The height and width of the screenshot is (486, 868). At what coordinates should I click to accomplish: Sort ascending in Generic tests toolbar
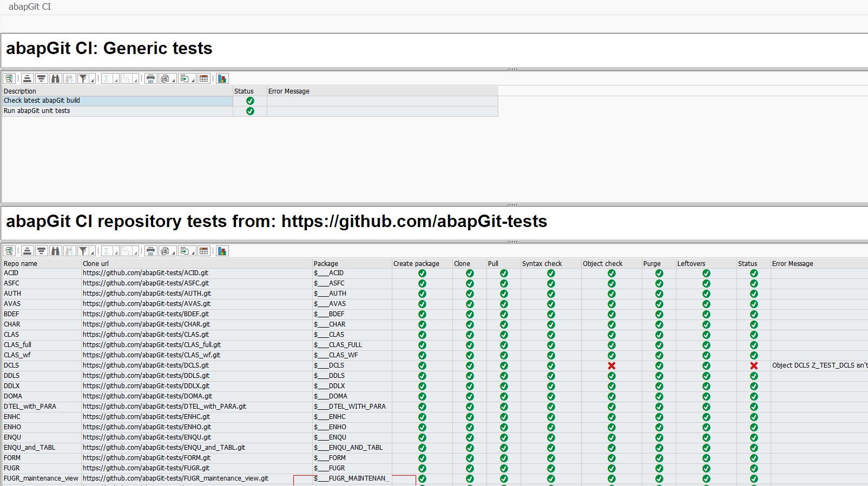(x=27, y=79)
